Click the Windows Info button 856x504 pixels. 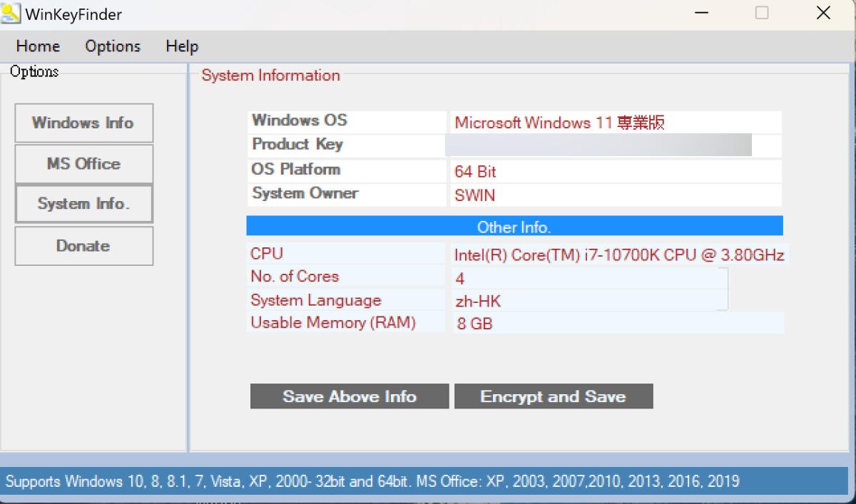coord(83,123)
